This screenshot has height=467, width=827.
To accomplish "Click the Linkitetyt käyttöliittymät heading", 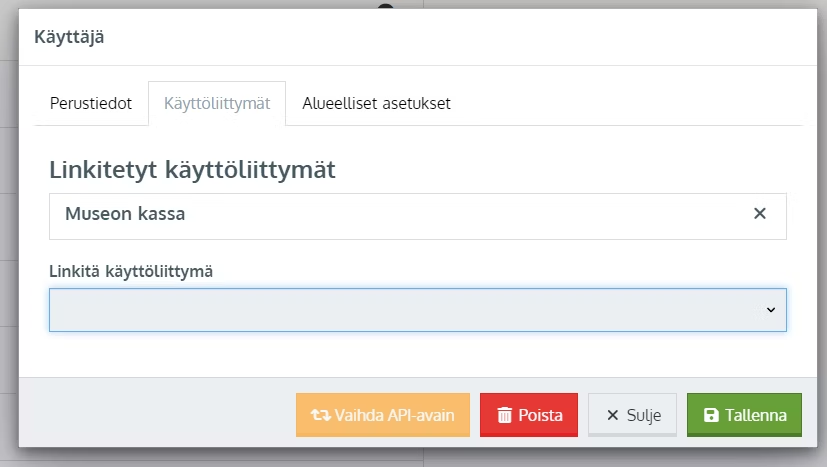I will click(x=193, y=170).
